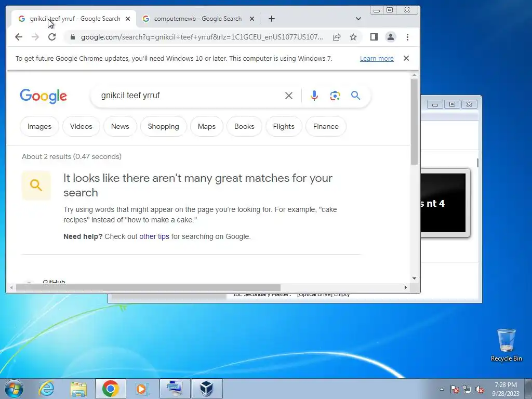Maximize the background VirtualBox window
The width and height of the screenshot is (532, 399).
tap(453, 104)
